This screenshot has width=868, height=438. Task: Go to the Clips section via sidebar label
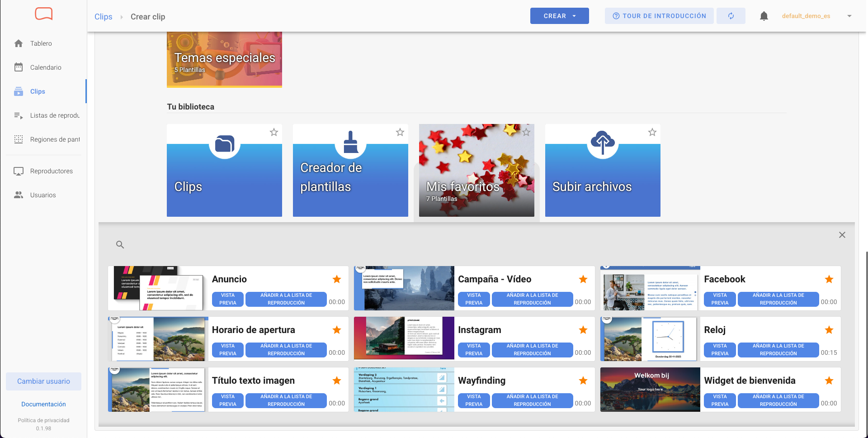coord(37,91)
